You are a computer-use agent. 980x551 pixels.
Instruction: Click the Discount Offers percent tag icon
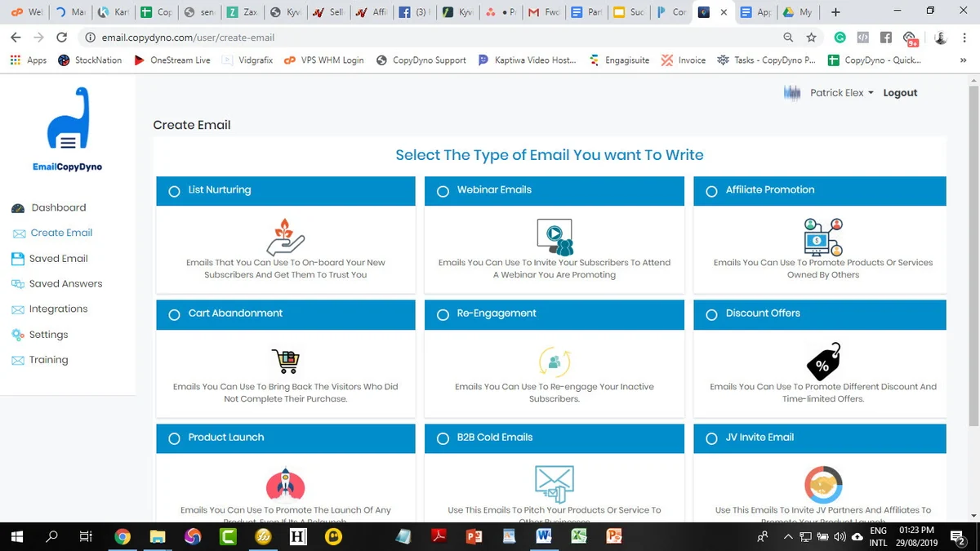(822, 361)
